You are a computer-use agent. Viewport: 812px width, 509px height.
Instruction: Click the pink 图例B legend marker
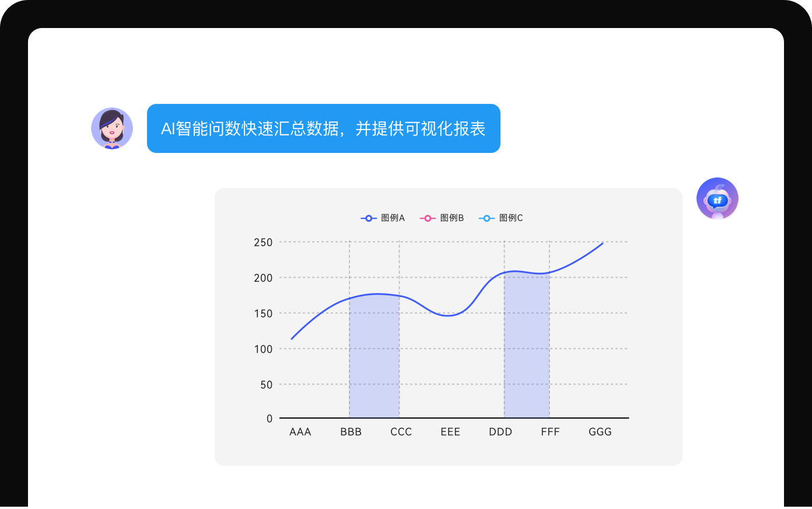coord(428,218)
